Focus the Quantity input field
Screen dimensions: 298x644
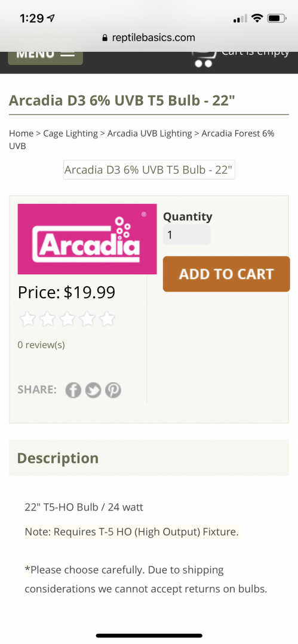pyautogui.click(x=186, y=235)
